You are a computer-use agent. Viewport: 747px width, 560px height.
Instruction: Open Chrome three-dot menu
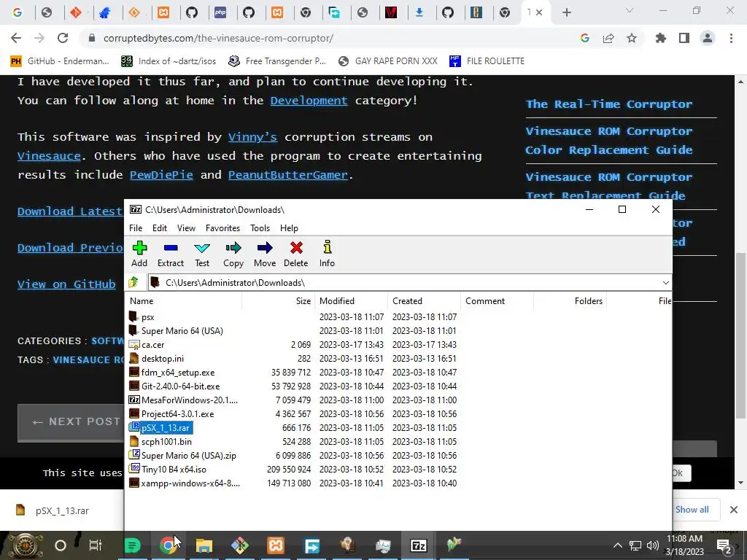click(731, 38)
